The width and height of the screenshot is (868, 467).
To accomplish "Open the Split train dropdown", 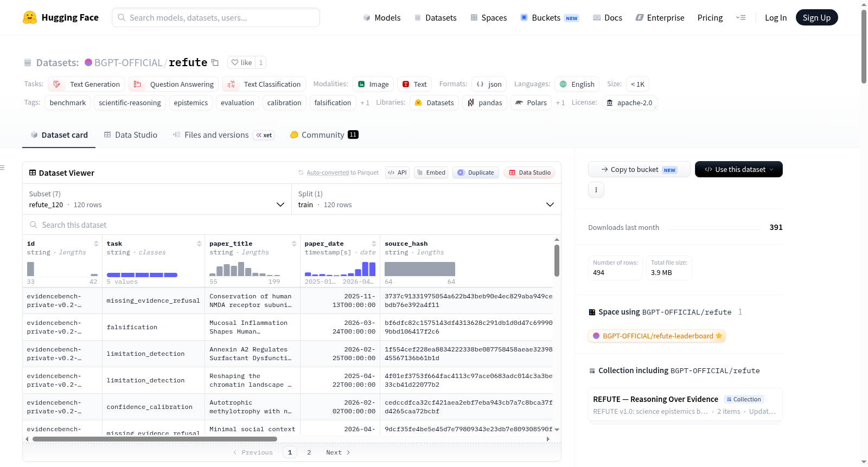I will 426,199.
